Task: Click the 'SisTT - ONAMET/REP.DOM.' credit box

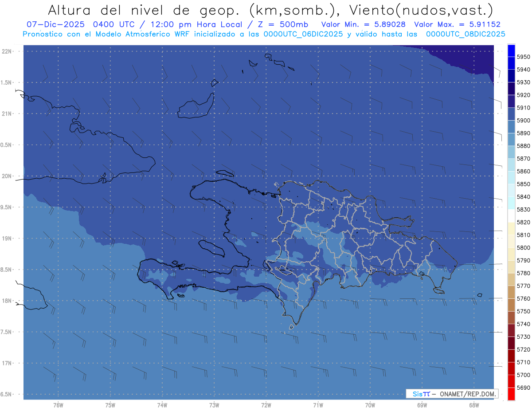Action: click(x=452, y=394)
